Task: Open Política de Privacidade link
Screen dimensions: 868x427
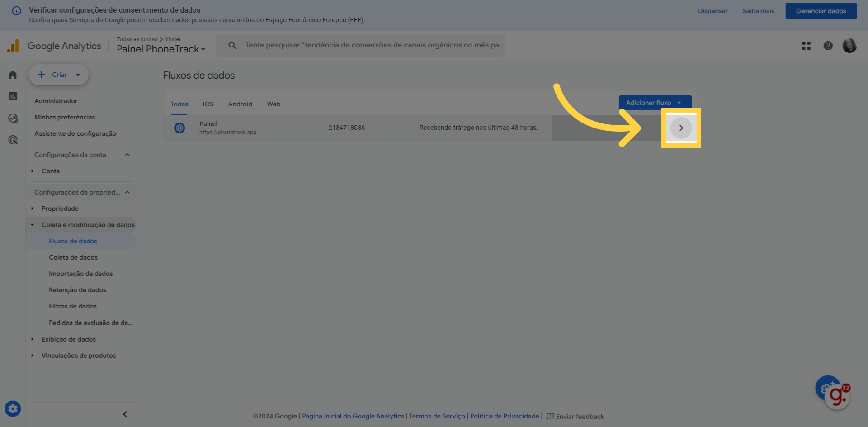Action: (x=505, y=416)
